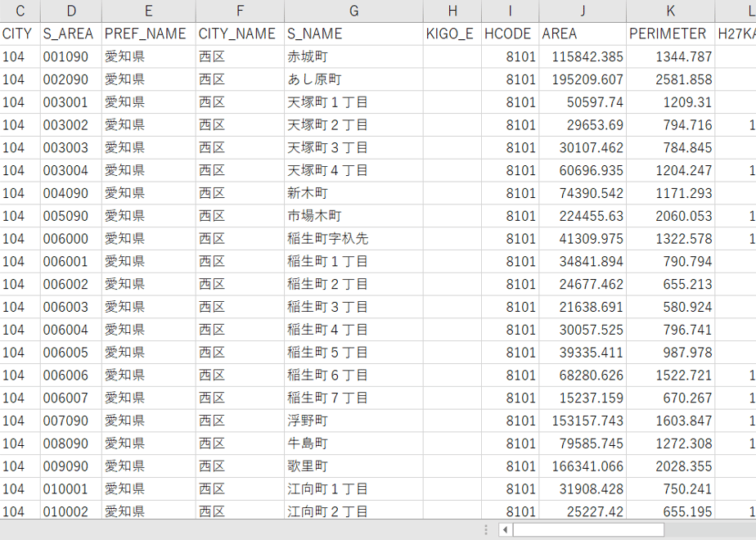This screenshot has height=540, width=756.
Task: Select column I header
Action: click(x=510, y=11)
